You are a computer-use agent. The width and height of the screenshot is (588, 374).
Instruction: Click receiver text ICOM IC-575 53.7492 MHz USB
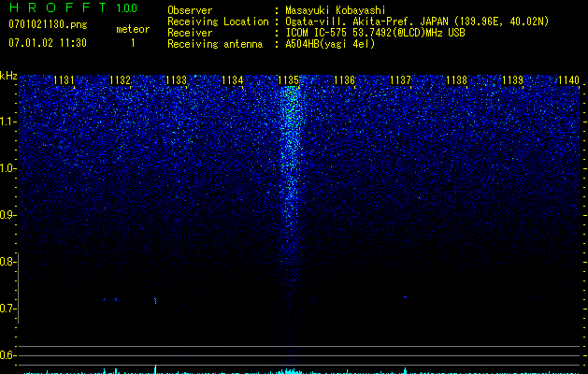[375, 33]
